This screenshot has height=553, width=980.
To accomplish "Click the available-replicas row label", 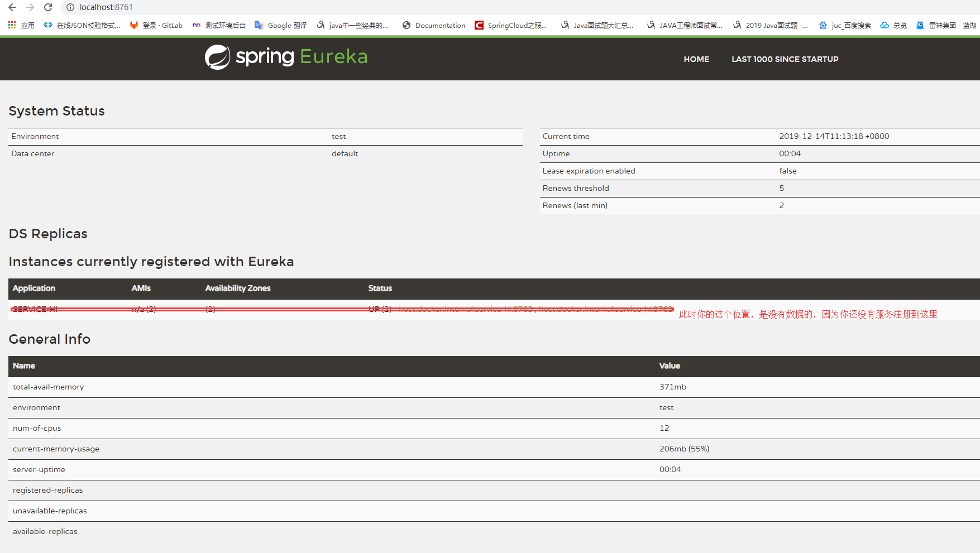I will tap(45, 532).
